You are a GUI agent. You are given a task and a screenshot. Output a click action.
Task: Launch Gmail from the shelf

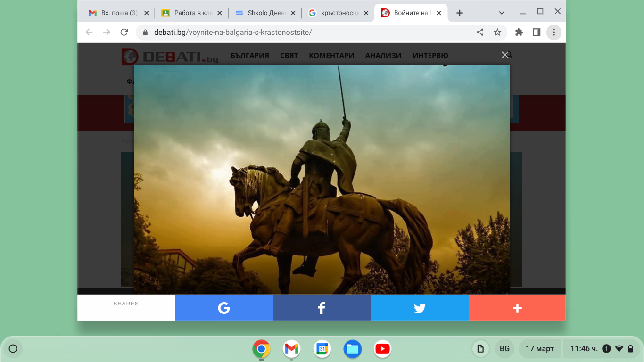tap(292, 349)
